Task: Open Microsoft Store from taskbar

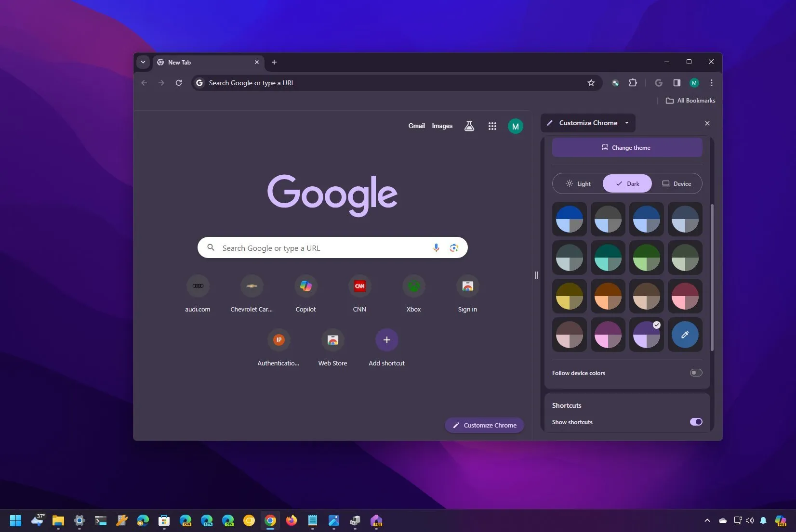Action: pos(164,520)
